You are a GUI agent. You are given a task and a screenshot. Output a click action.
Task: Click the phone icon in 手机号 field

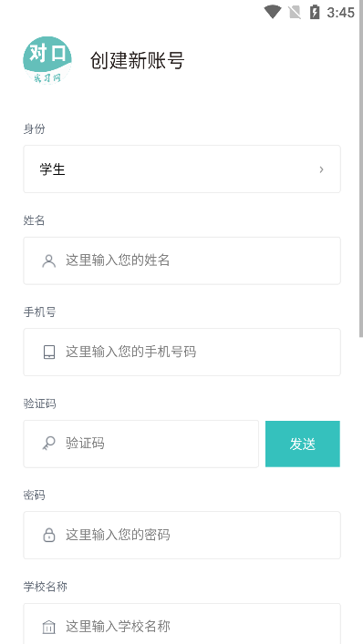(49, 352)
